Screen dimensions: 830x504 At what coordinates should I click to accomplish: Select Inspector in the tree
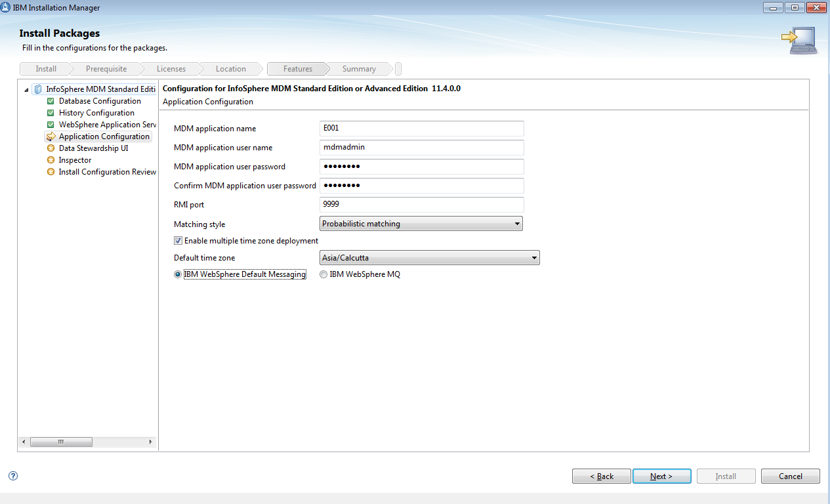click(75, 160)
